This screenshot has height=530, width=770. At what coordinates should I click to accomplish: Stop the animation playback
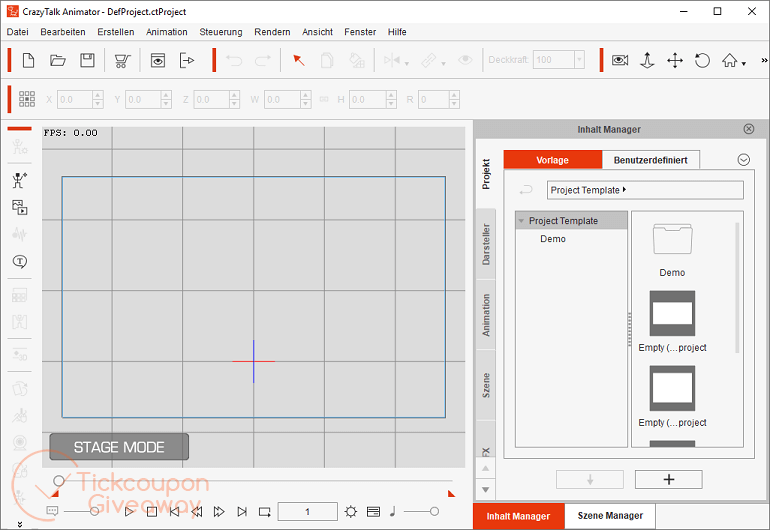coord(152,512)
